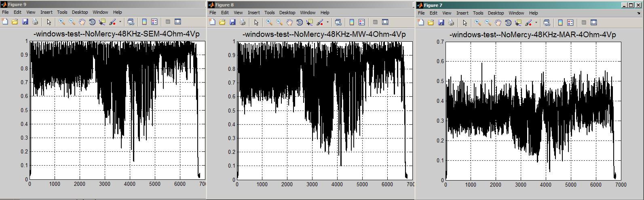
Task: Toggle Insert Colorbar in Figure 8
Action: tap(352, 22)
